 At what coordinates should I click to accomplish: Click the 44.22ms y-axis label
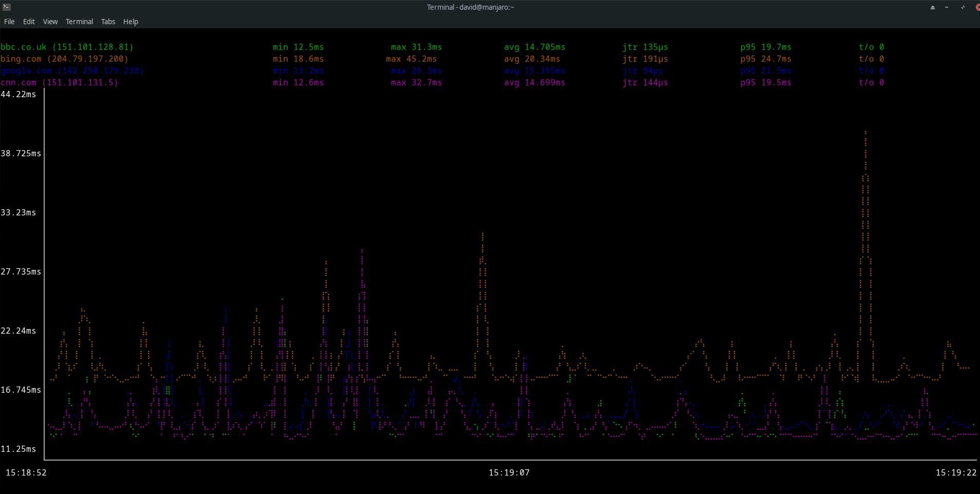[19, 94]
